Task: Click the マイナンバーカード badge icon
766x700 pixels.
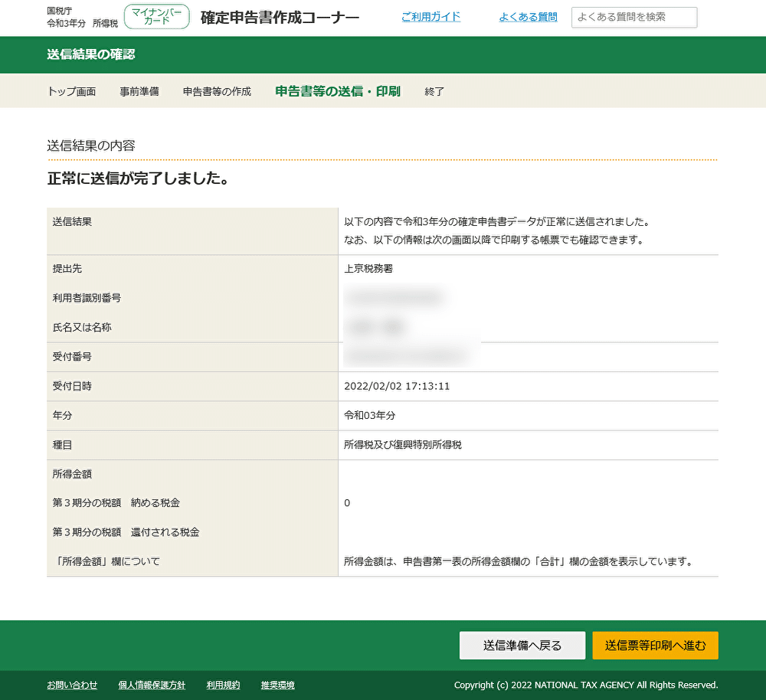Action: point(155,16)
